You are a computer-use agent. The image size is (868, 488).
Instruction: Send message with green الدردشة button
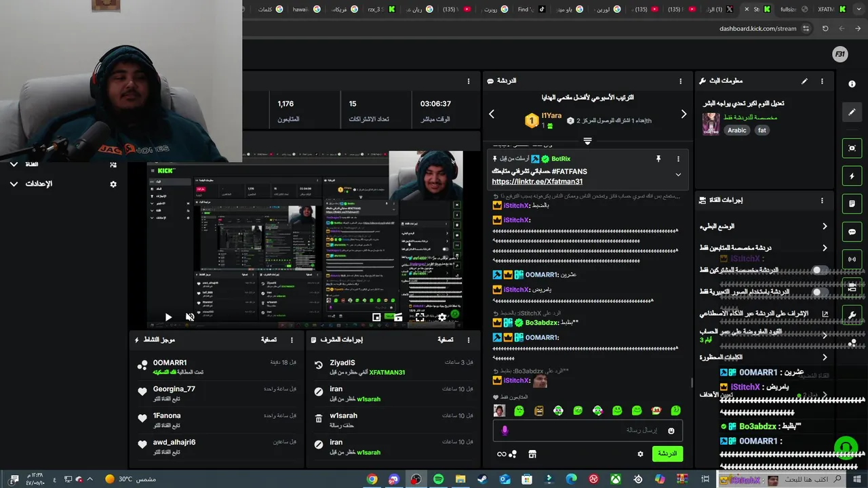[x=667, y=453]
